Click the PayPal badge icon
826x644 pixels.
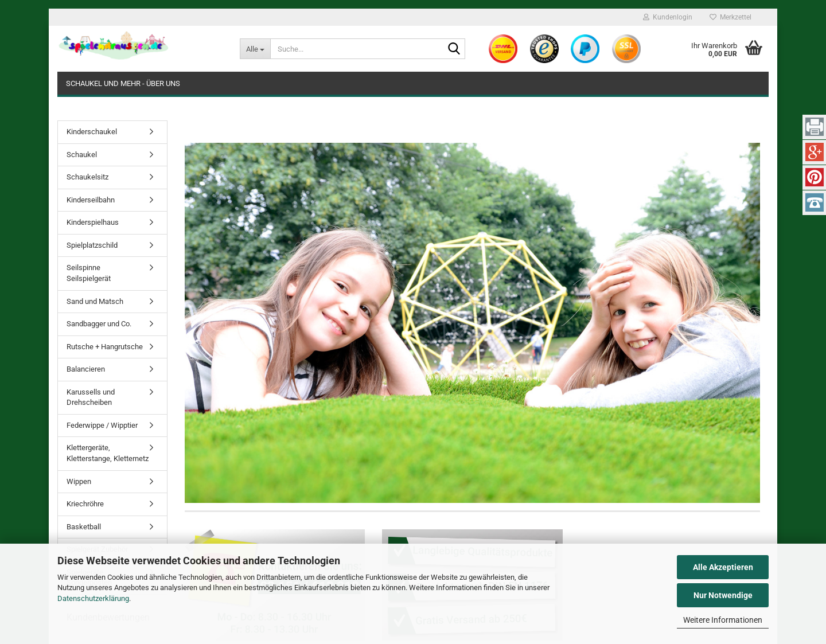tap(585, 49)
